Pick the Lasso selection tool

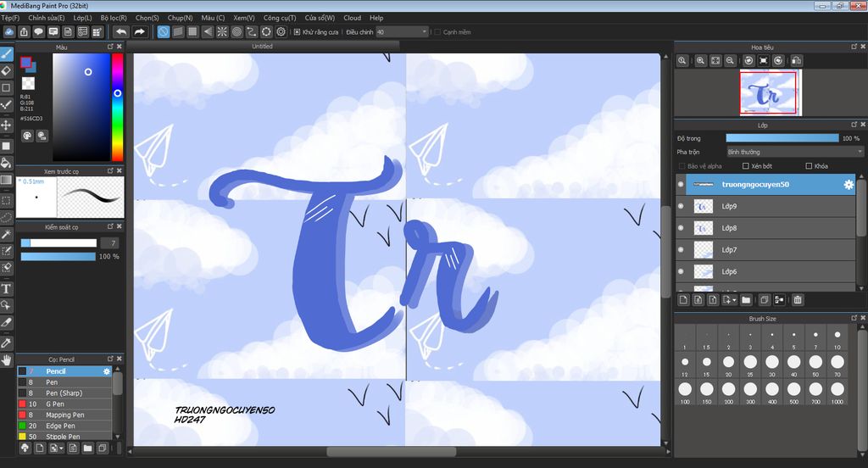[6, 217]
